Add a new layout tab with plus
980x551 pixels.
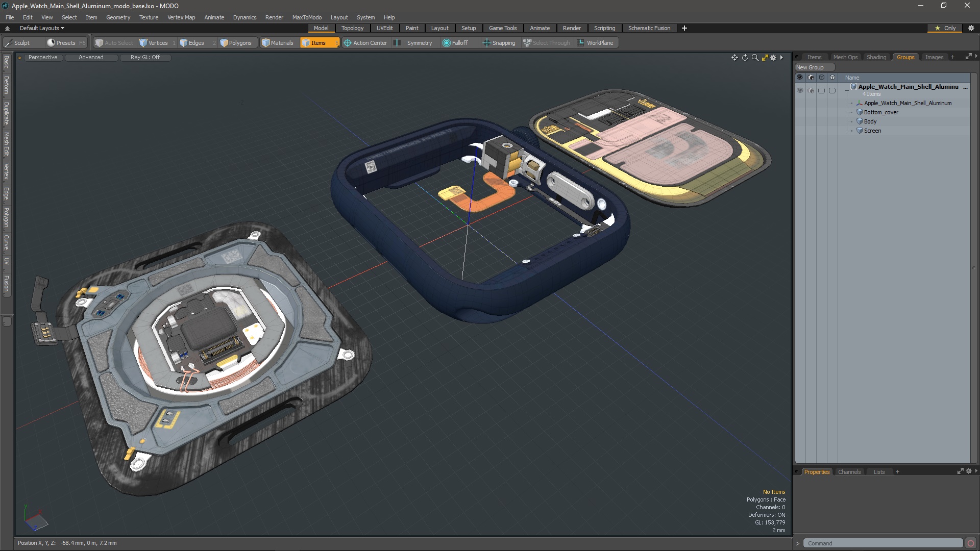[684, 28]
